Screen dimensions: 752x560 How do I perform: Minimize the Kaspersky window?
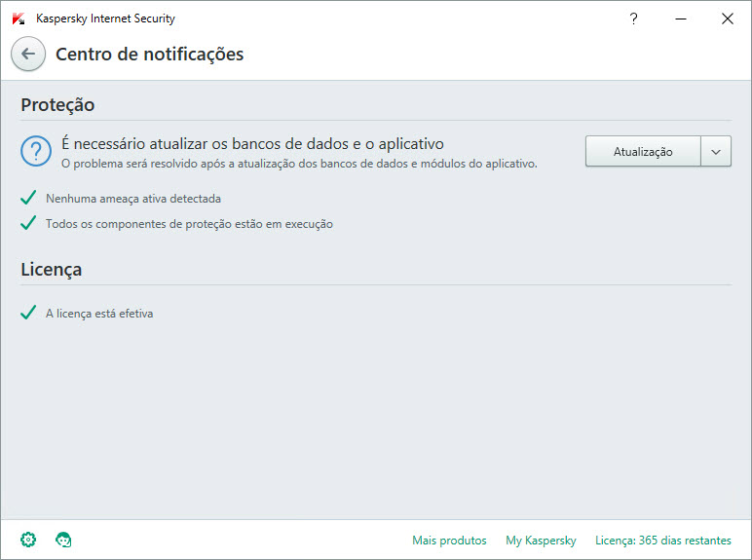click(681, 19)
